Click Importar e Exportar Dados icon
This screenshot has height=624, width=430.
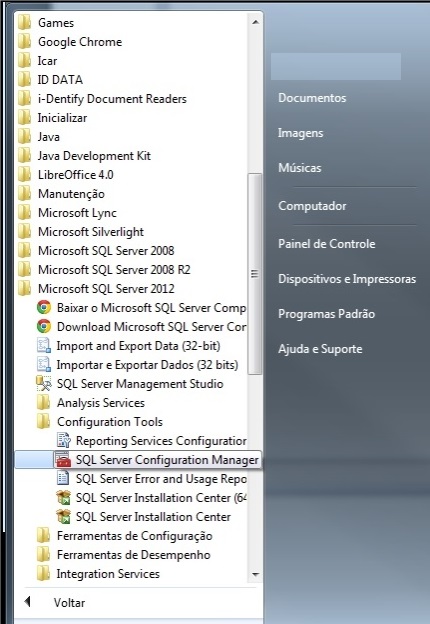tap(44, 365)
